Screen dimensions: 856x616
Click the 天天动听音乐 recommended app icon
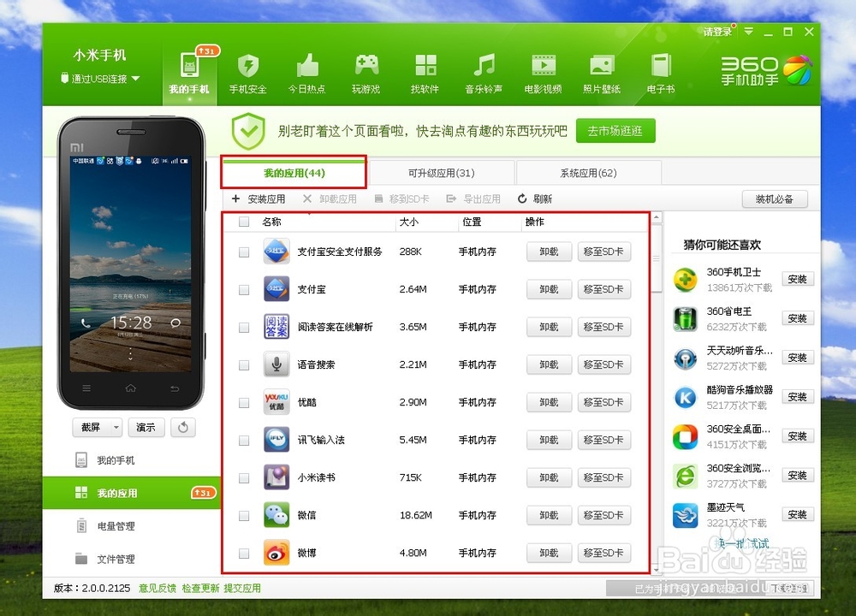(x=685, y=358)
